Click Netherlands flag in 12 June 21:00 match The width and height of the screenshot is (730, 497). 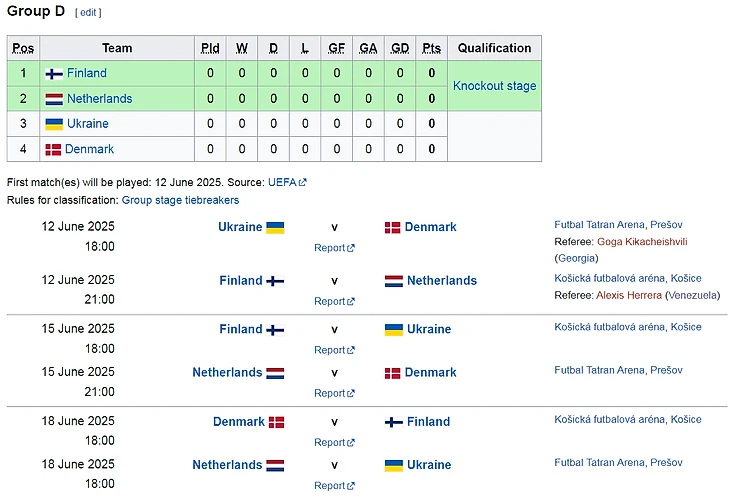click(393, 282)
